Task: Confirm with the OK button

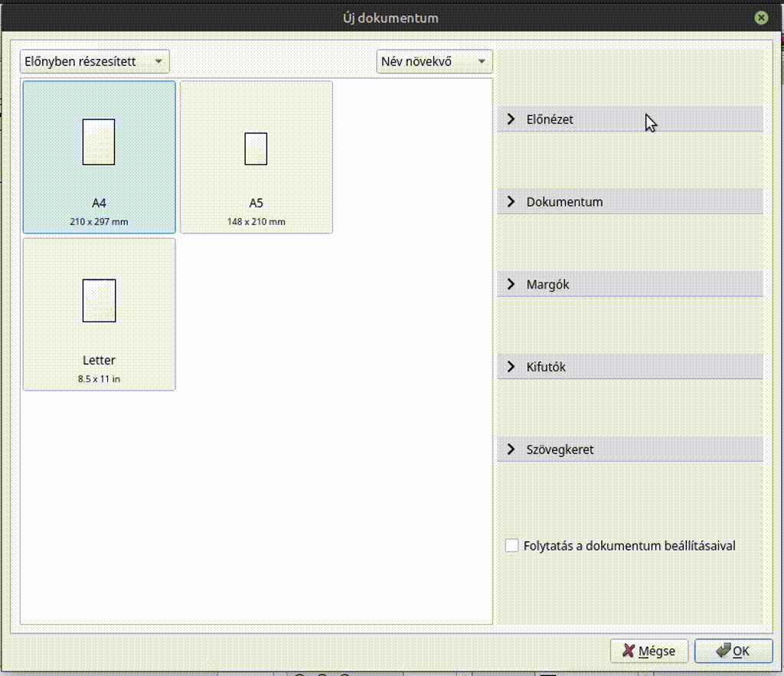Action: click(x=733, y=651)
